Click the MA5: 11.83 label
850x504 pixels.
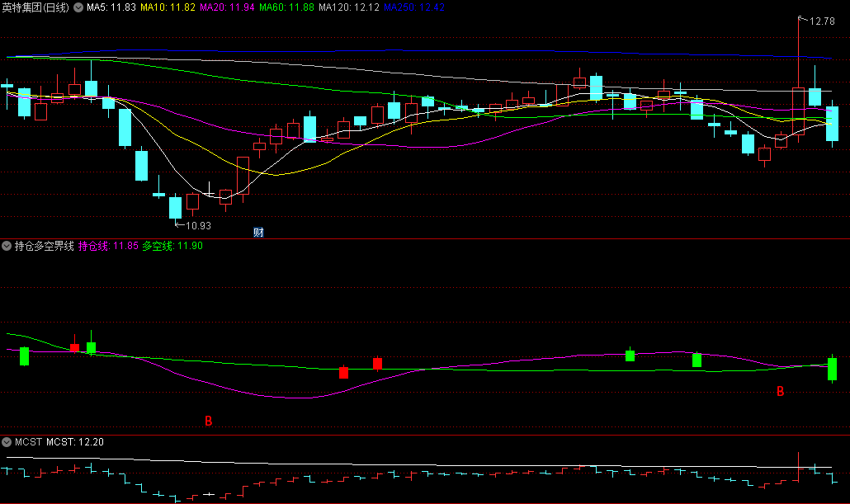tap(111, 7)
